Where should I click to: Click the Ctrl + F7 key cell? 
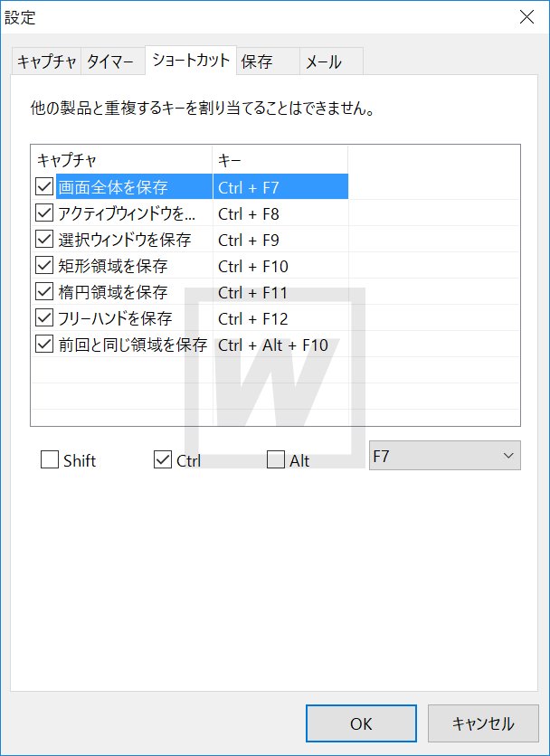(x=280, y=187)
